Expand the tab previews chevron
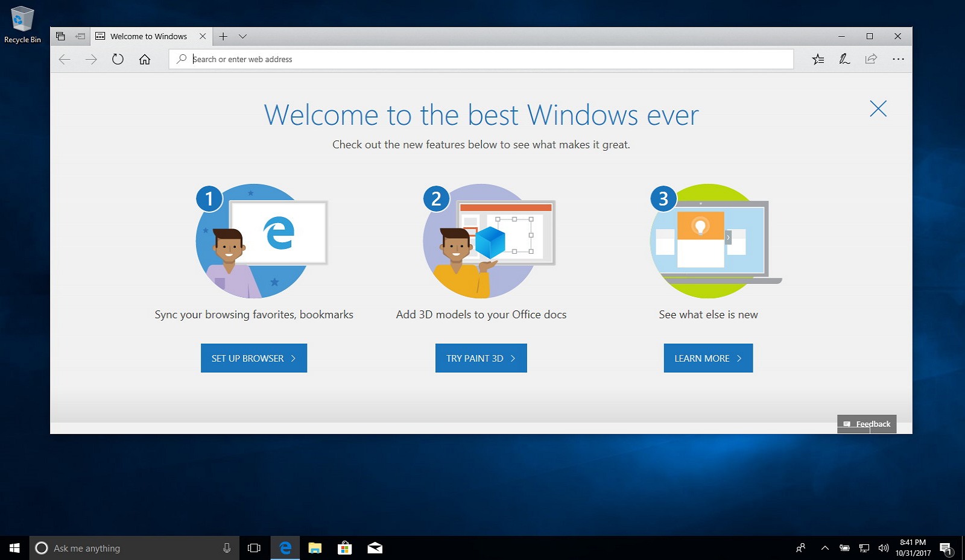The width and height of the screenshot is (965, 560). click(x=242, y=36)
